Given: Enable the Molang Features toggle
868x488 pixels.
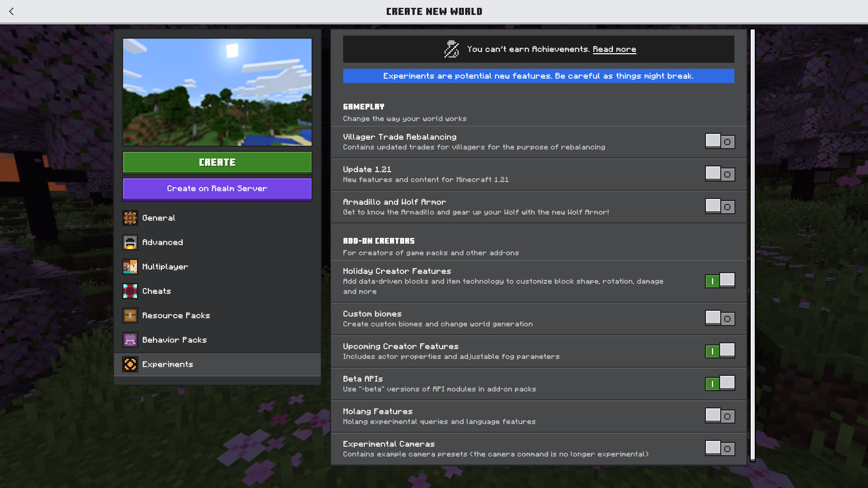Looking at the screenshot, I should pos(720,415).
